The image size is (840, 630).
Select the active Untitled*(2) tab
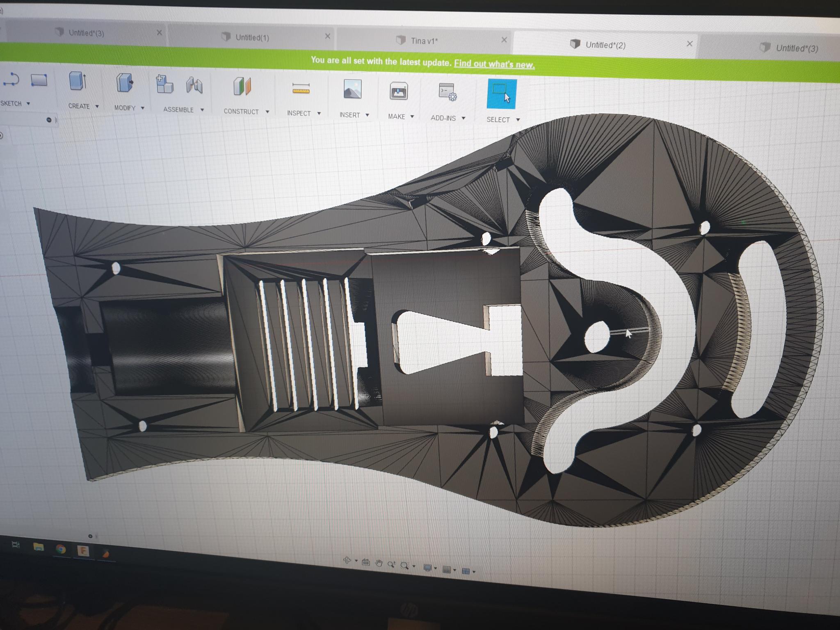(x=605, y=45)
